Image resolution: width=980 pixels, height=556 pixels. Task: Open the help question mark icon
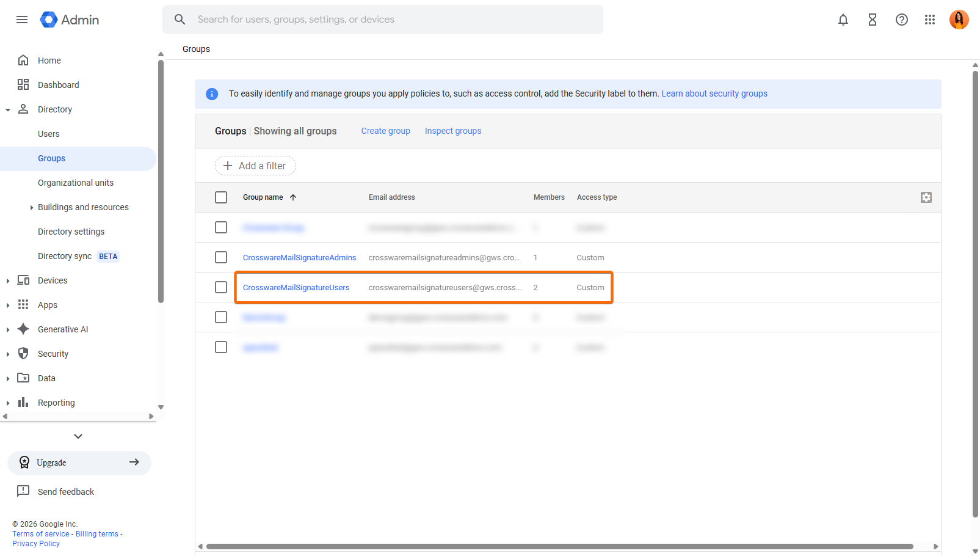pos(901,20)
